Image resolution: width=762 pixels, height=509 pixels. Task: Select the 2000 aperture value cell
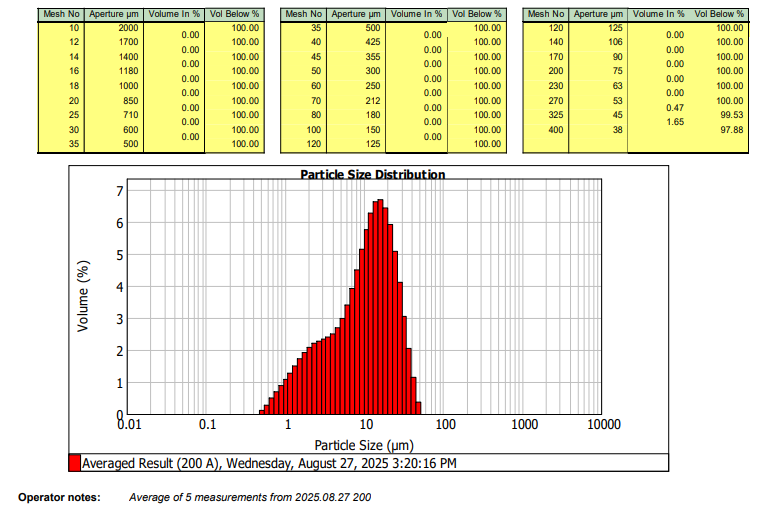100,28
